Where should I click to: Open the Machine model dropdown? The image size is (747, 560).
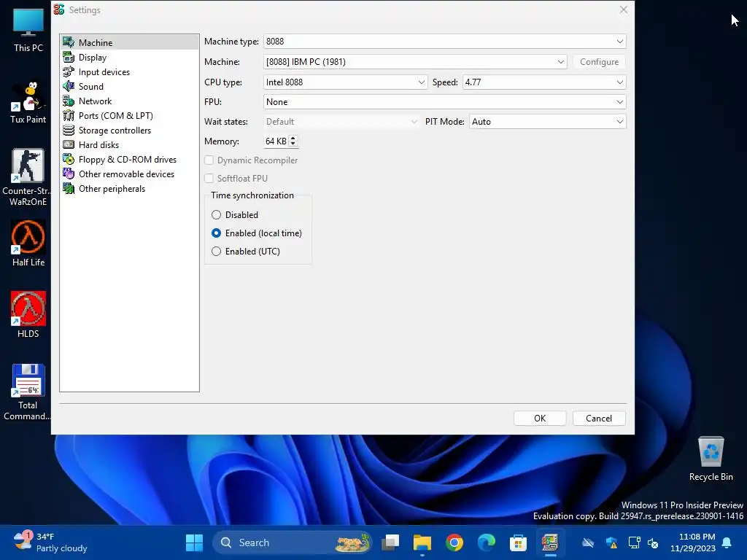point(415,62)
